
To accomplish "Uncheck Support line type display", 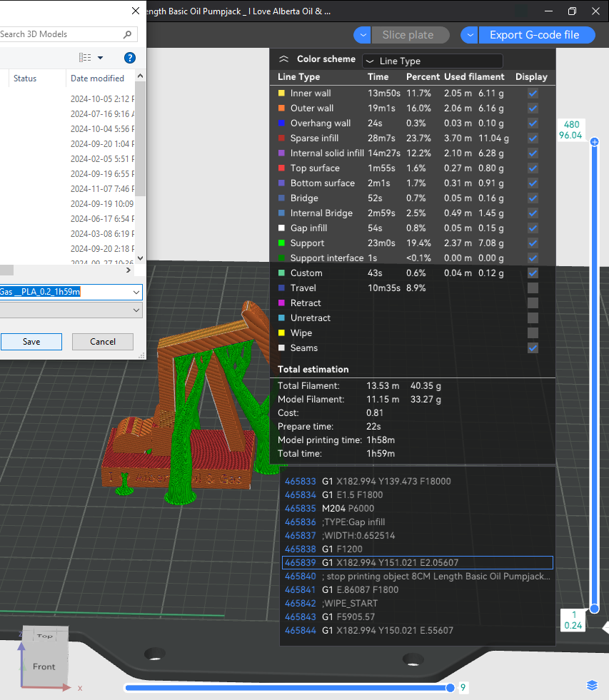I will tap(533, 243).
